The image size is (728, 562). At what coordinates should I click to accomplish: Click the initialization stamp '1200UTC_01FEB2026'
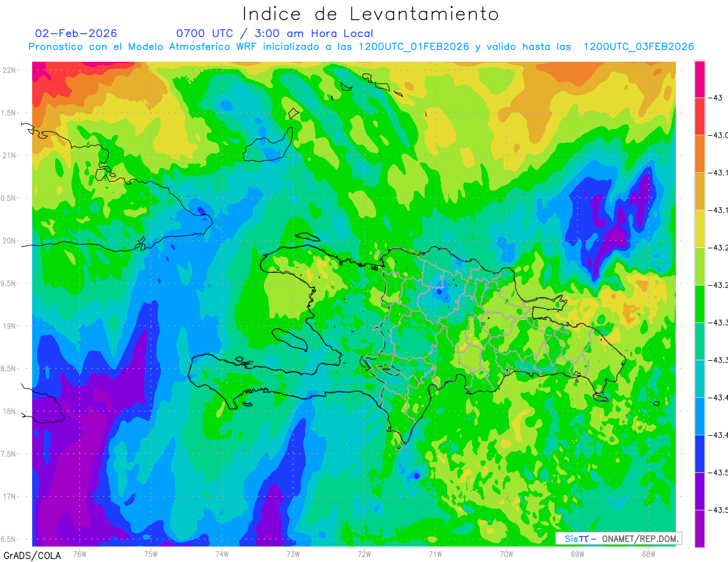coord(414,47)
